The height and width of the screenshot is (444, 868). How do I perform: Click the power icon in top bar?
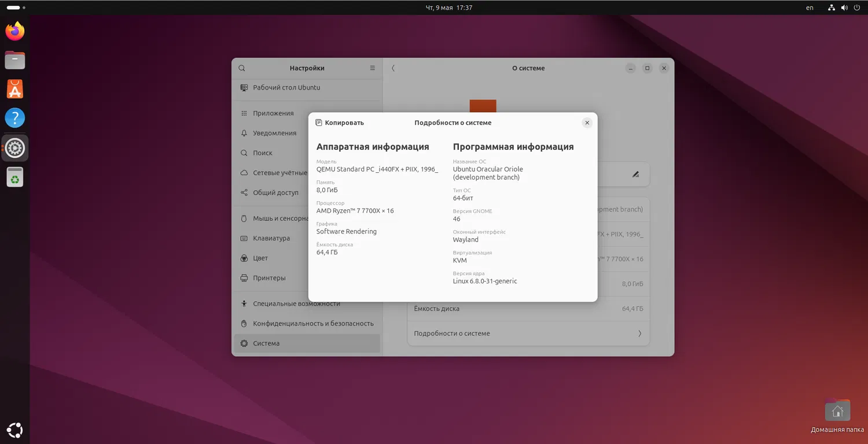(x=857, y=8)
